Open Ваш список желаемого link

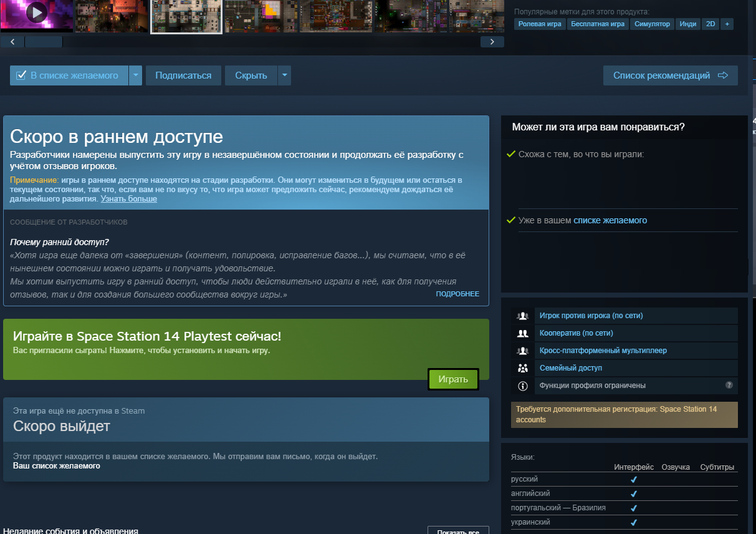click(x=57, y=466)
